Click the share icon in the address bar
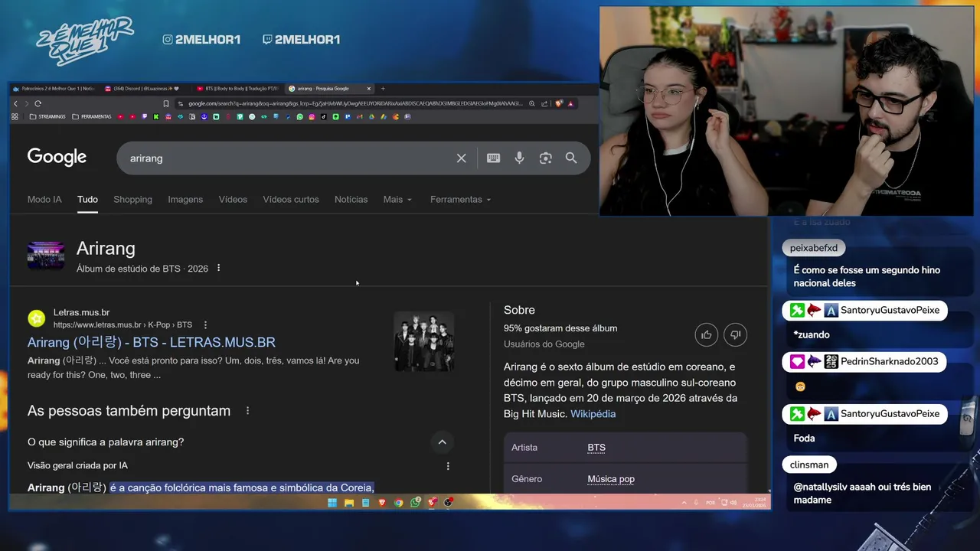Viewport: 980px width, 551px height. [544, 103]
